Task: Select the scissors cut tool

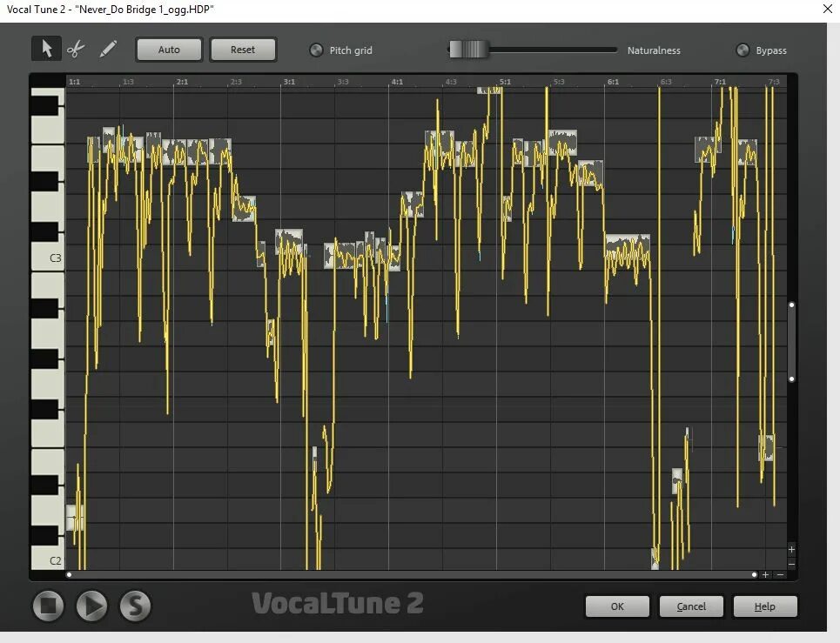Action: click(76, 50)
